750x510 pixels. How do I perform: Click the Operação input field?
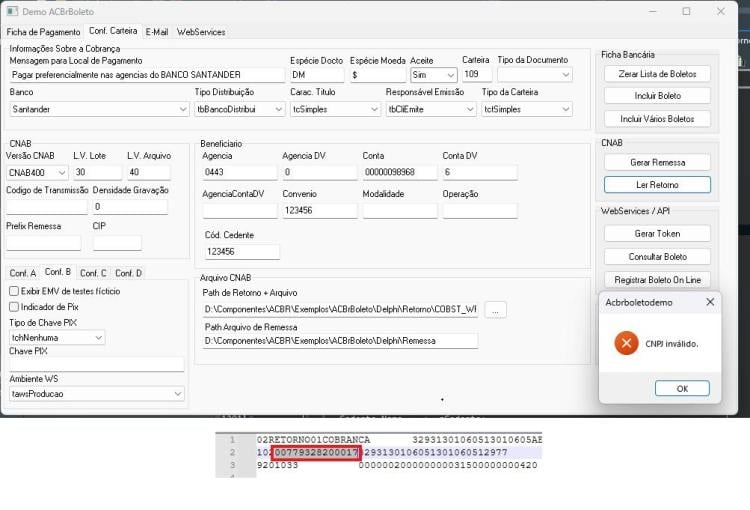[x=480, y=211]
